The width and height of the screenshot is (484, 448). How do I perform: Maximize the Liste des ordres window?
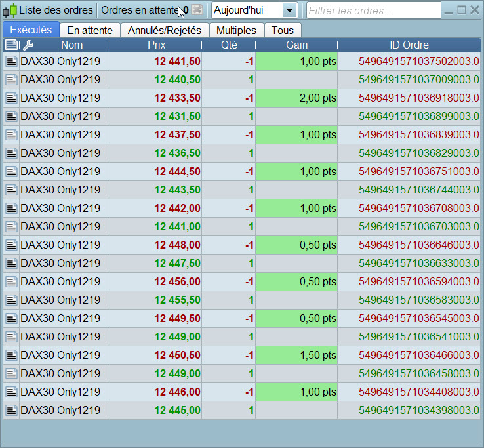(462, 10)
